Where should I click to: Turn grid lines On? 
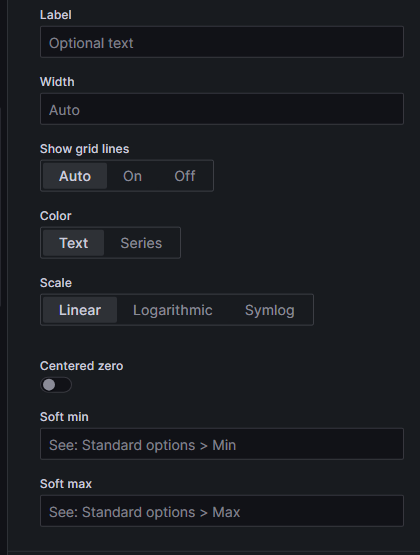[132, 176]
